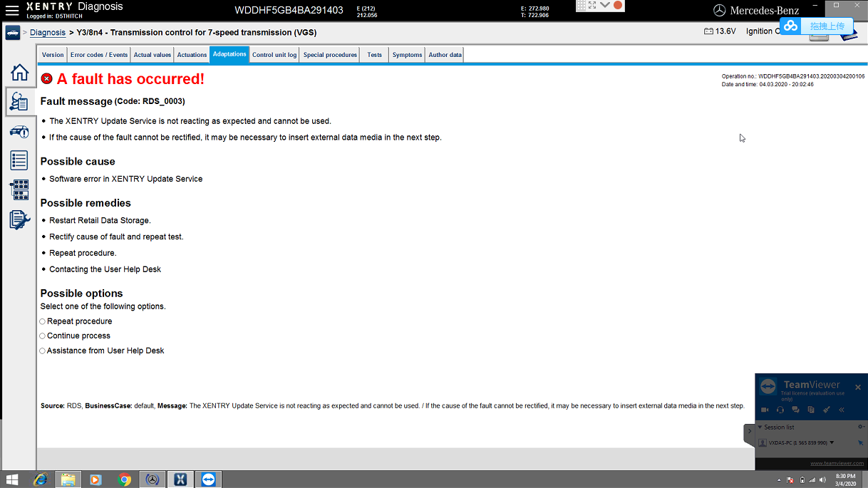This screenshot has width=868, height=488.
Task: Click the fullscreen expand icon in capture toolbar
Action: 592,5
